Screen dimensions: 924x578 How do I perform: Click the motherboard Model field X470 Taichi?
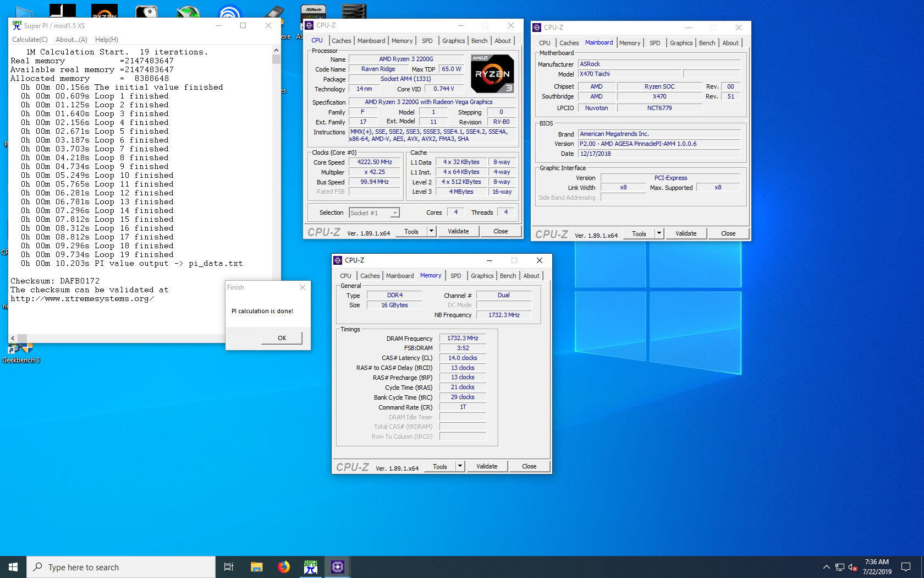630,74
